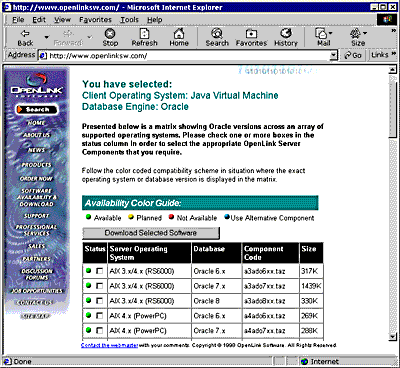Viewport: 400px width, 368px height.
Task: Open the Mail button dropdown arrow
Action: point(330,33)
